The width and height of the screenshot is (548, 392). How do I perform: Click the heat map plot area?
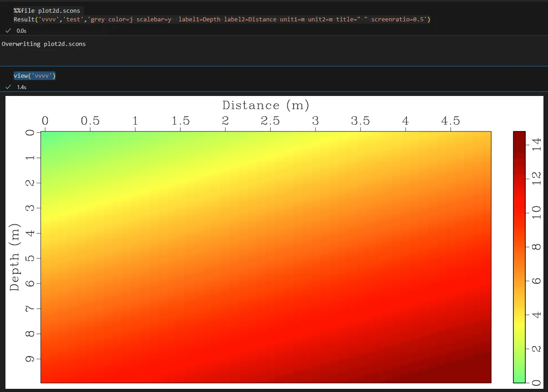tap(266, 257)
